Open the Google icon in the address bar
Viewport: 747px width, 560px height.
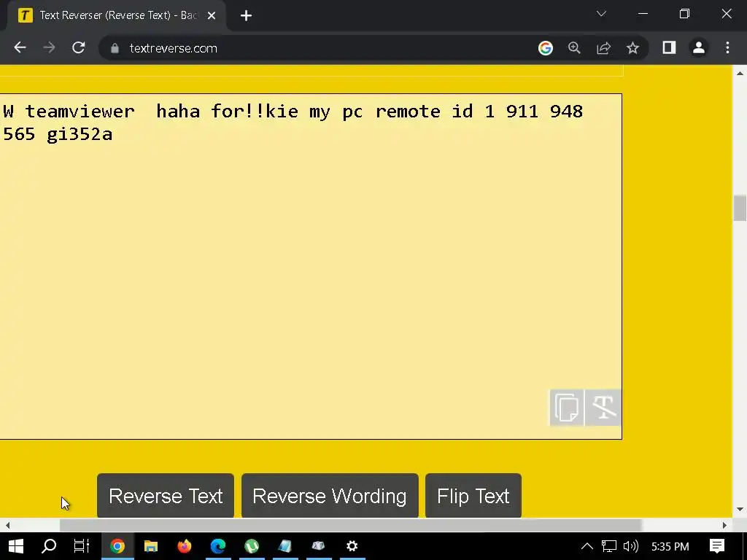click(x=546, y=47)
